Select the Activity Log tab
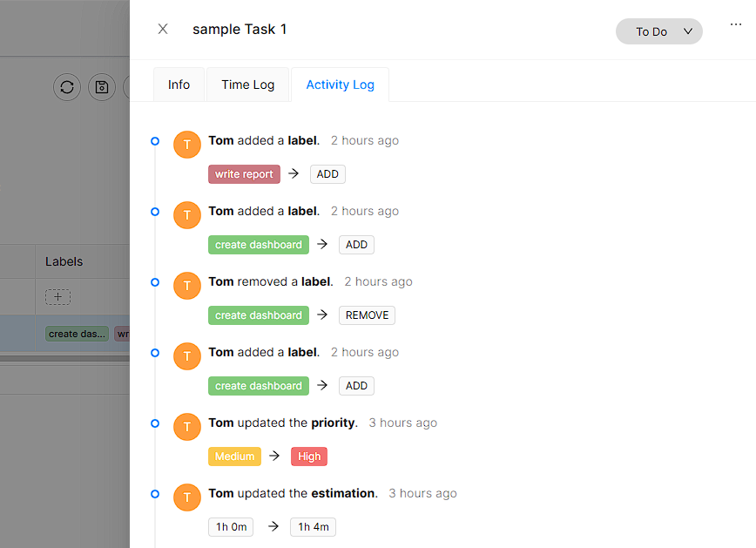This screenshot has height=548, width=756. point(340,85)
